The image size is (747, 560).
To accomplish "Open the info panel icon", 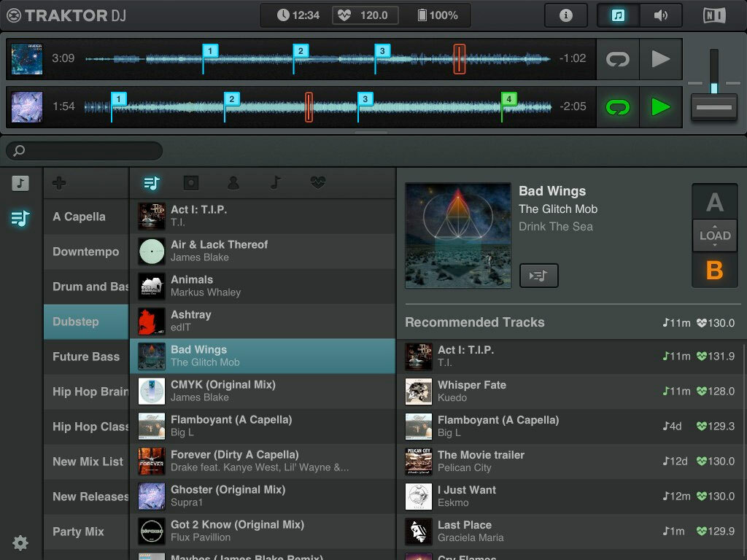I will coord(565,15).
